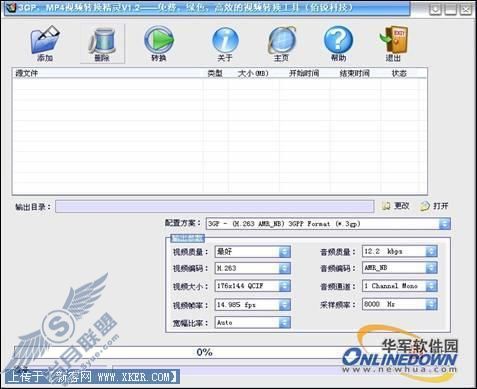
Task: Click the 更改 (Change) output folder button
Action: (x=395, y=206)
